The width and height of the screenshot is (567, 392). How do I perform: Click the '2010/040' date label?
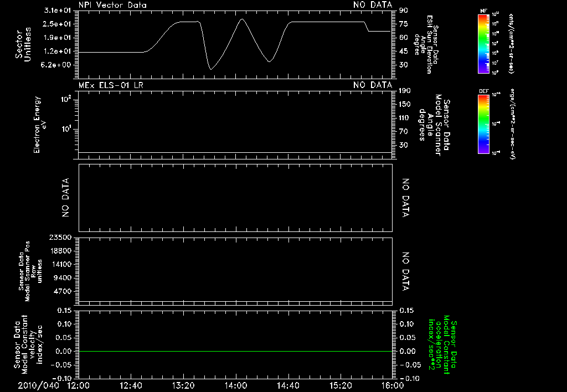pos(38,386)
